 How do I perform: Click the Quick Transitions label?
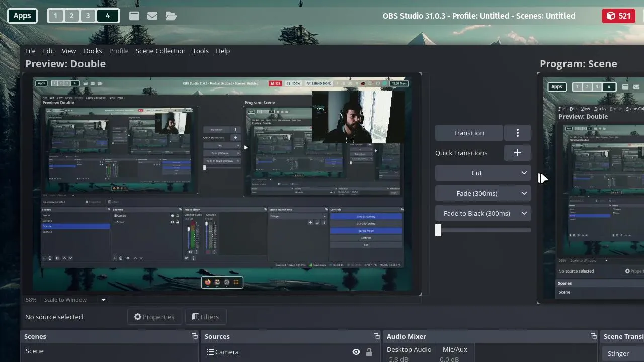pyautogui.click(x=461, y=153)
